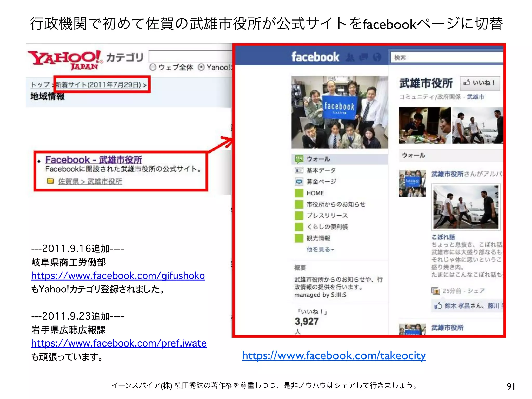Open the HOME sidebar item
This screenshot has width=532, height=399.
(315, 193)
